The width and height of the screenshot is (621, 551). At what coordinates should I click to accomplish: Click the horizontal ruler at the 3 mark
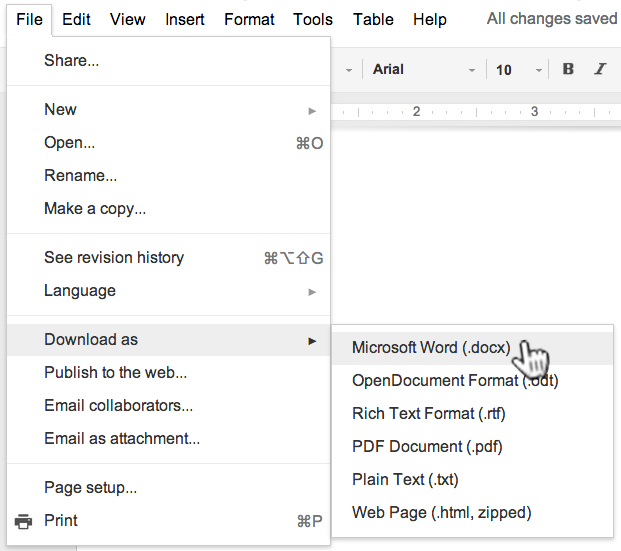pyautogui.click(x=534, y=111)
